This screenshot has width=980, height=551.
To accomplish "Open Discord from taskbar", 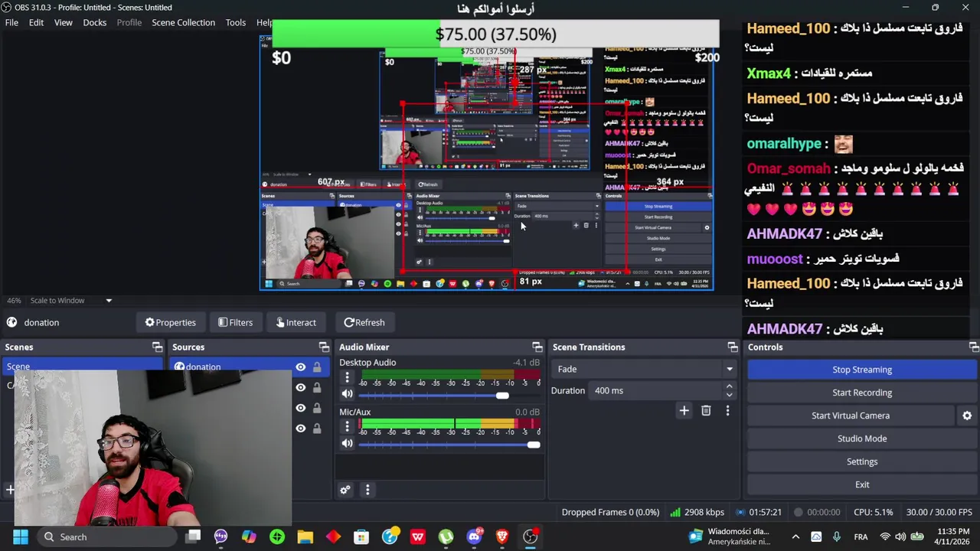I will [x=474, y=536].
